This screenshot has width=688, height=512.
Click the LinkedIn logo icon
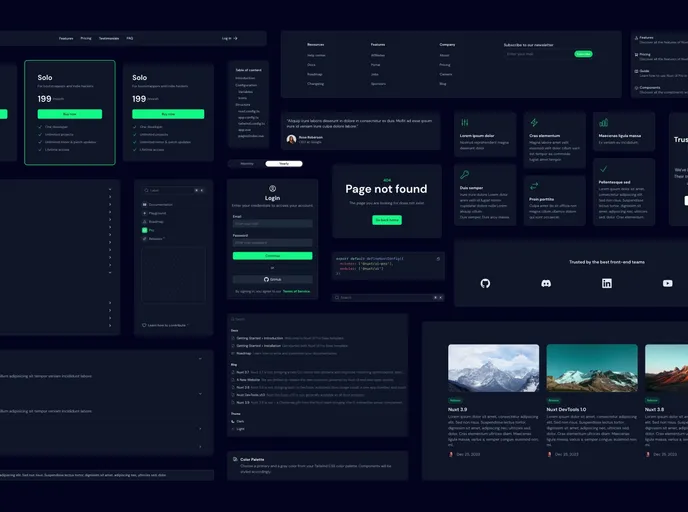click(607, 284)
